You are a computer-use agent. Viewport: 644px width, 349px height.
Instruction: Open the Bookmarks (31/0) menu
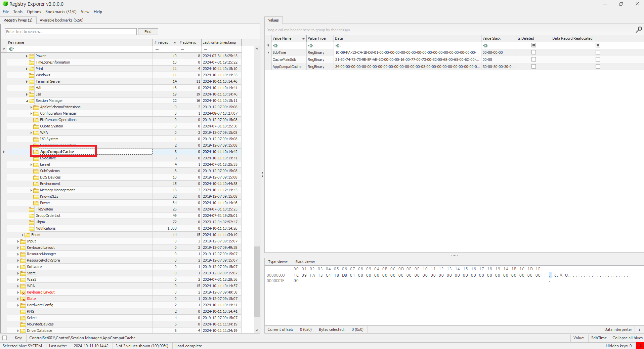click(61, 12)
